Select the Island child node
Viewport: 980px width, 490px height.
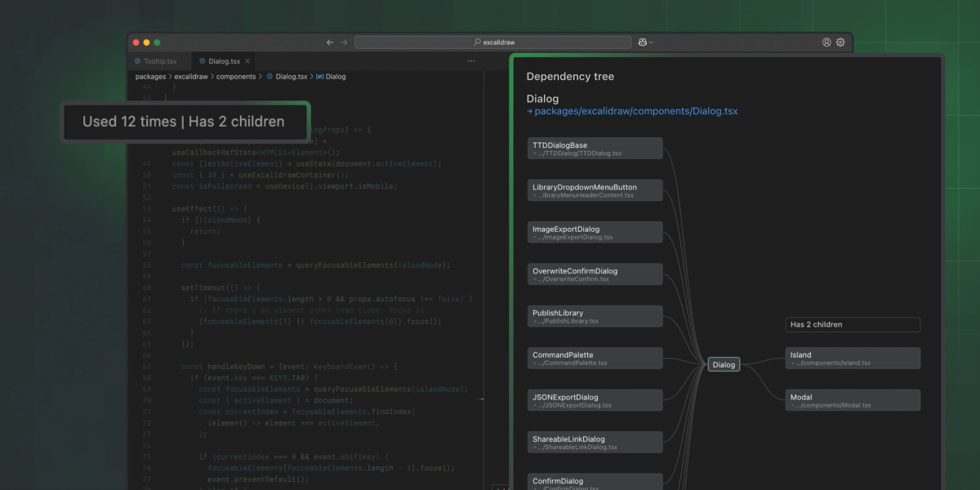tap(853, 359)
